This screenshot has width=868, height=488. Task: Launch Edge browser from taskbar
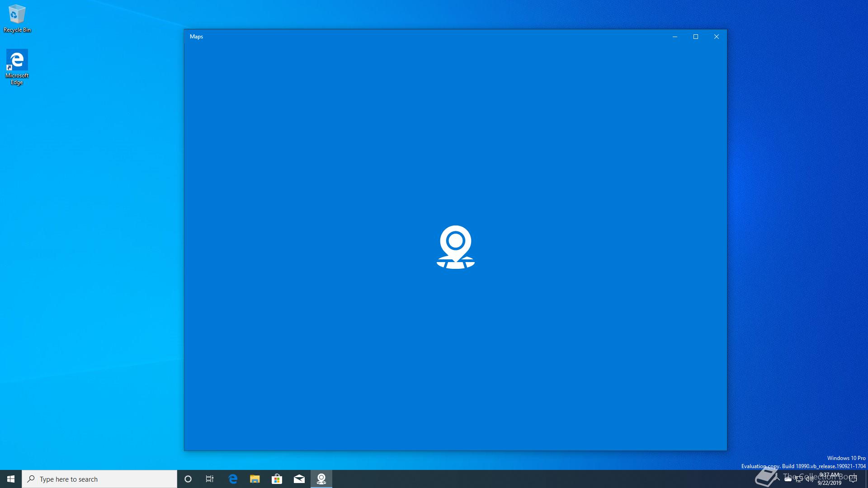(233, 479)
